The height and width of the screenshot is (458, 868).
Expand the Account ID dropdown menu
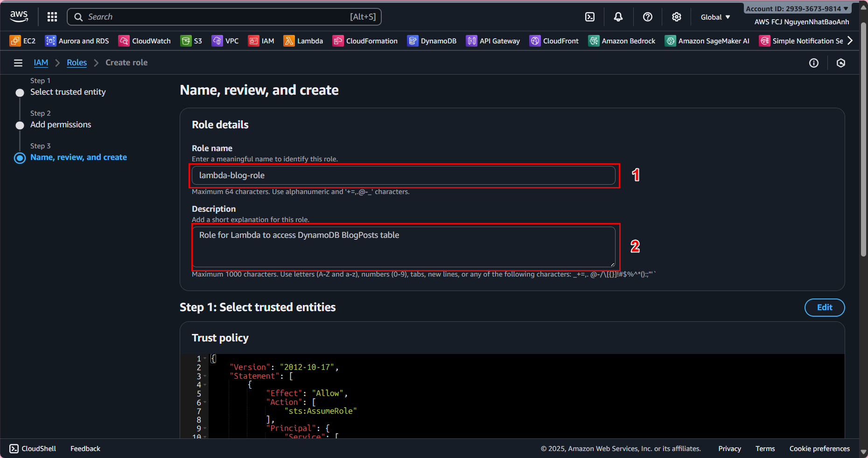[797, 8]
